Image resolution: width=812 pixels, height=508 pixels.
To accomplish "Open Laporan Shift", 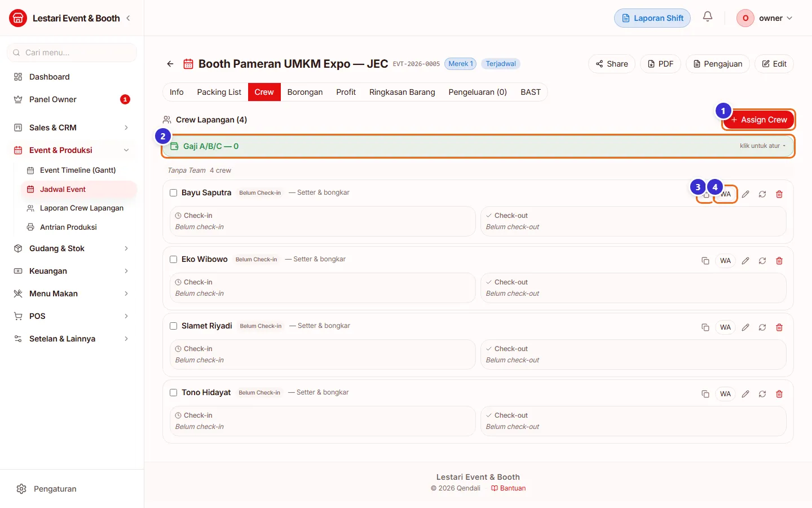I will pos(652,18).
